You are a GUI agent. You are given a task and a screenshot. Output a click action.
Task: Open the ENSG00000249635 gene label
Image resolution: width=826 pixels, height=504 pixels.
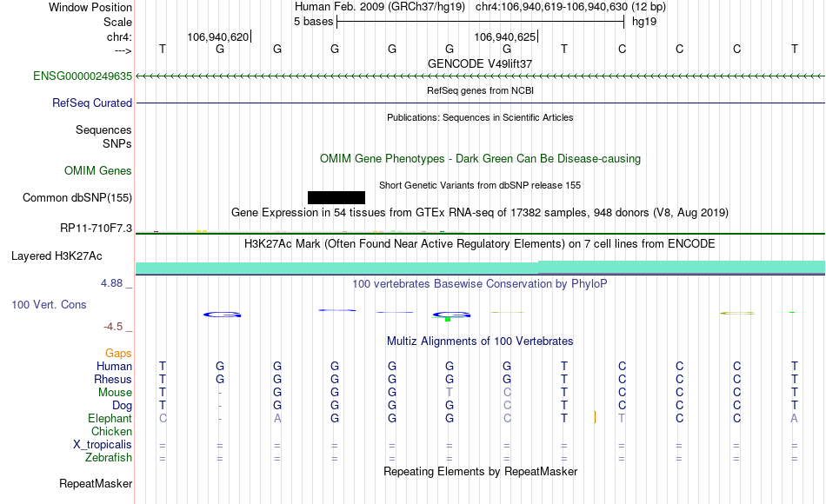83,76
